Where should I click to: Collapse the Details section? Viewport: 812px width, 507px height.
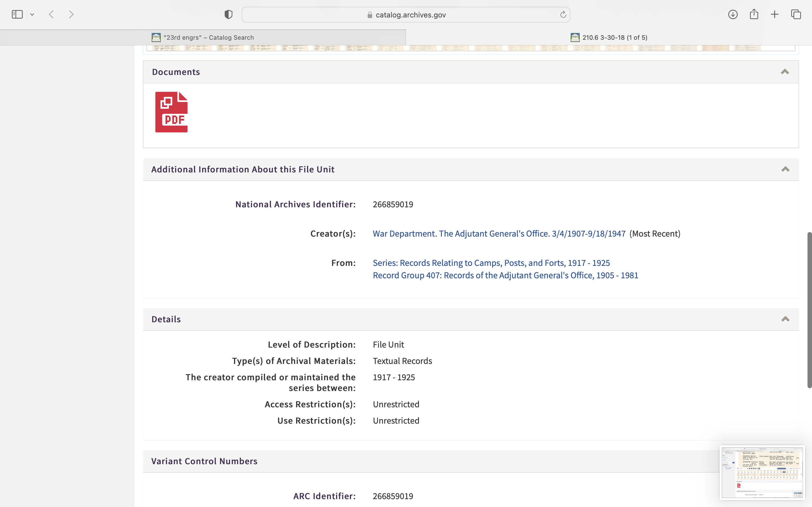coord(785,319)
